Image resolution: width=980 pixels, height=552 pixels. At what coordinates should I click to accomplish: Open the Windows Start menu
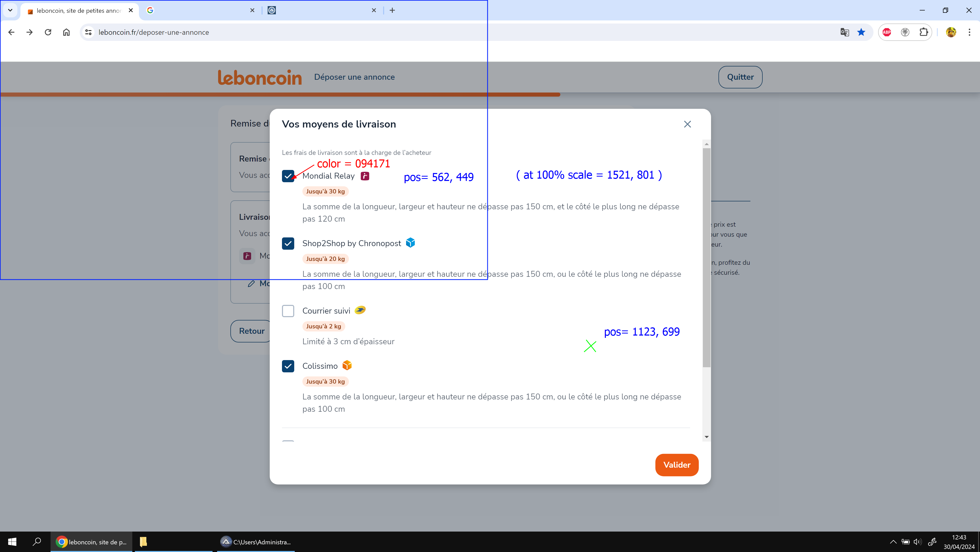click(12, 542)
